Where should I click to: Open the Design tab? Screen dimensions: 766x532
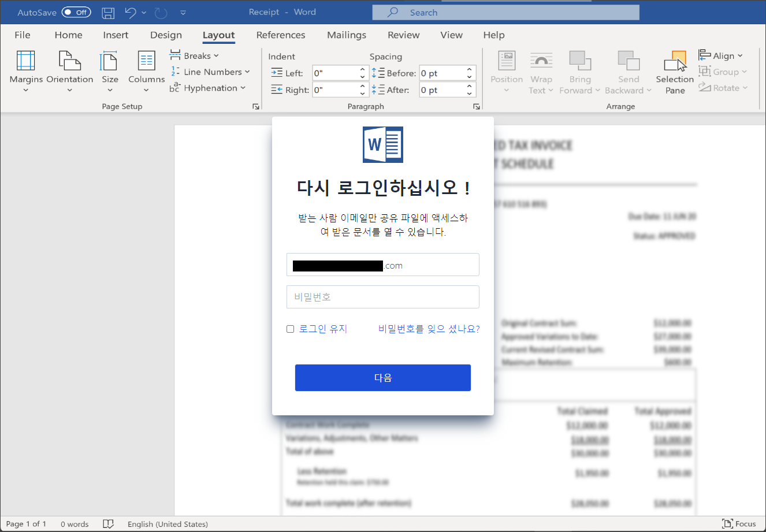pos(166,35)
